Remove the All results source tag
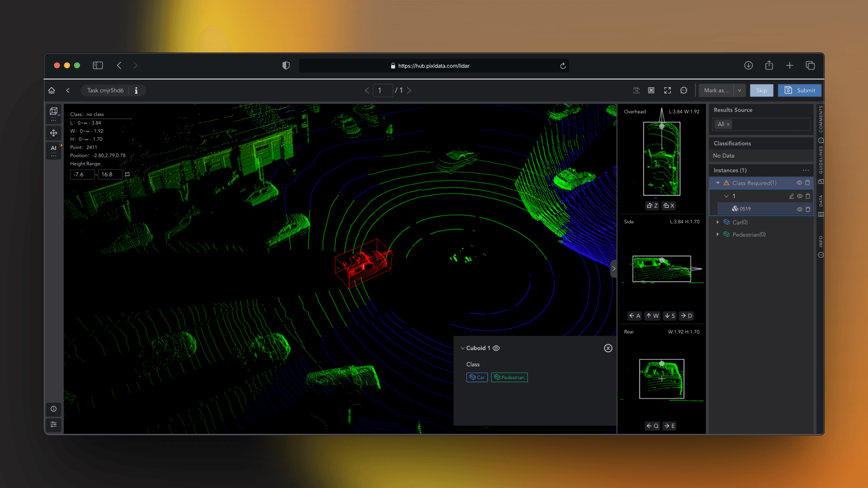This screenshot has width=868, height=488. tap(728, 124)
